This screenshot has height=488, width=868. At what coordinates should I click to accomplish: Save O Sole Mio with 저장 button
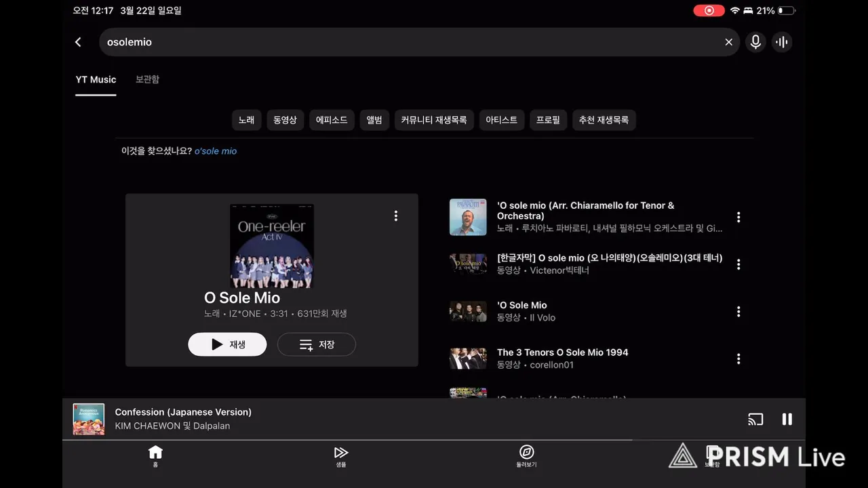(317, 344)
